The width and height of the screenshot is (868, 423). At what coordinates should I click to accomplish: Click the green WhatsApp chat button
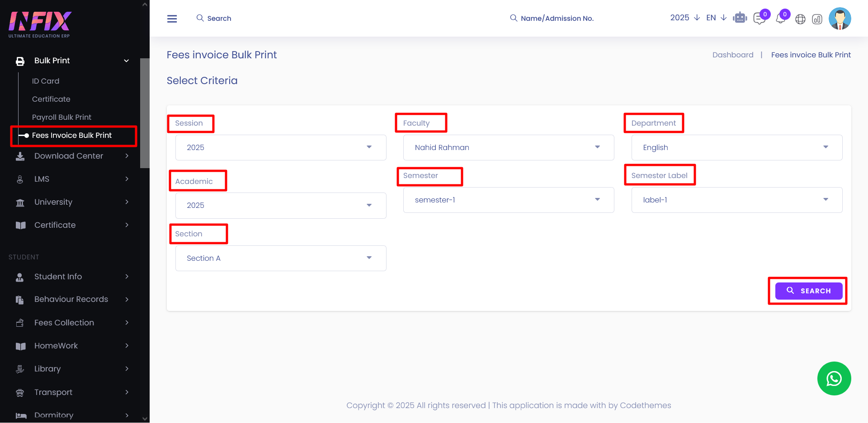[834, 378]
